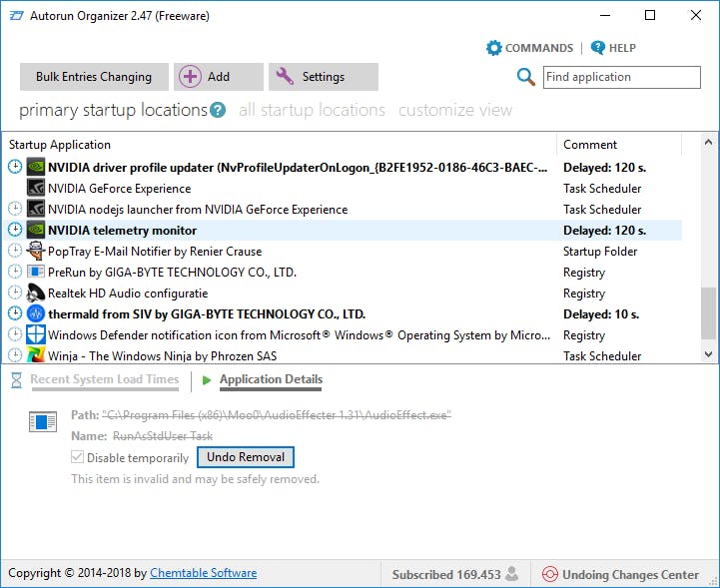Click the search magnifier icon
The width and height of the screenshot is (720, 588).
click(x=526, y=77)
